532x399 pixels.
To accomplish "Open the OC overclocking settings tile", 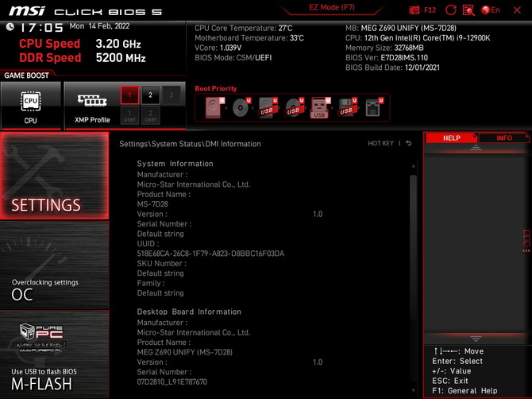I will coord(54,265).
